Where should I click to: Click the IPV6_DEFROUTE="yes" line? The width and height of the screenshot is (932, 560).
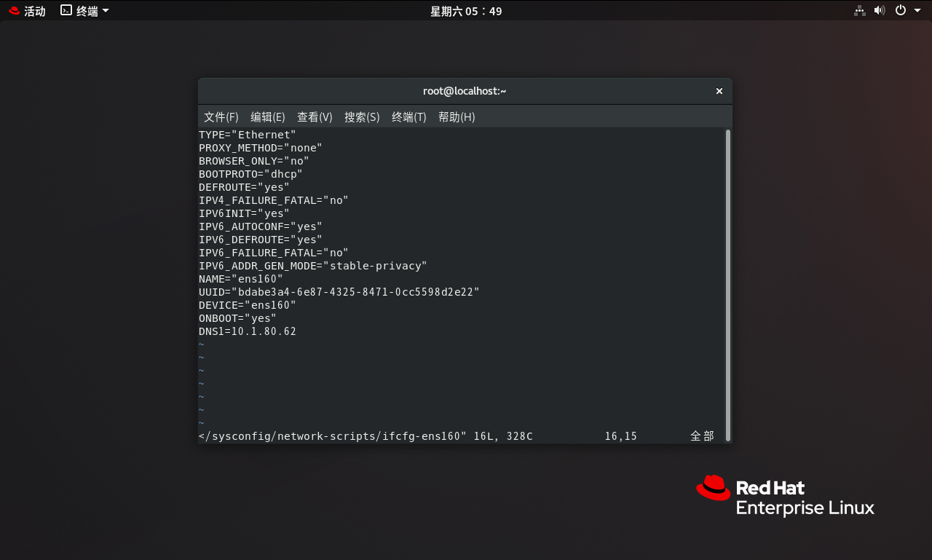pyautogui.click(x=261, y=240)
